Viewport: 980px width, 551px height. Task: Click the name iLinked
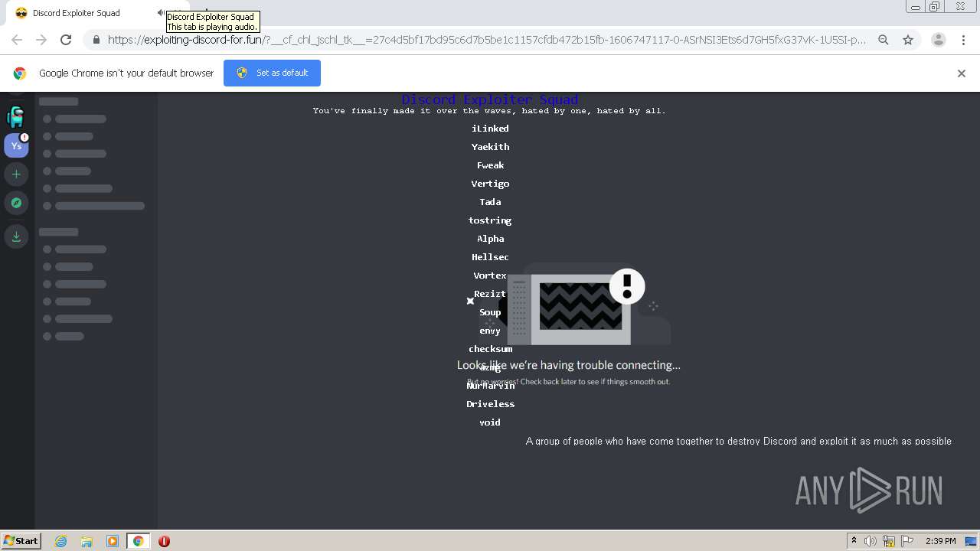tap(490, 129)
